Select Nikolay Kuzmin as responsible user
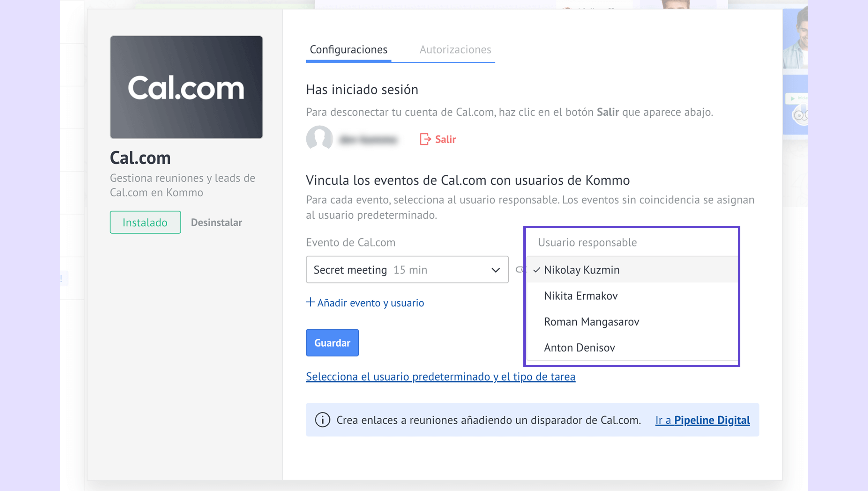Image resolution: width=868 pixels, height=491 pixels. pyautogui.click(x=581, y=270)
